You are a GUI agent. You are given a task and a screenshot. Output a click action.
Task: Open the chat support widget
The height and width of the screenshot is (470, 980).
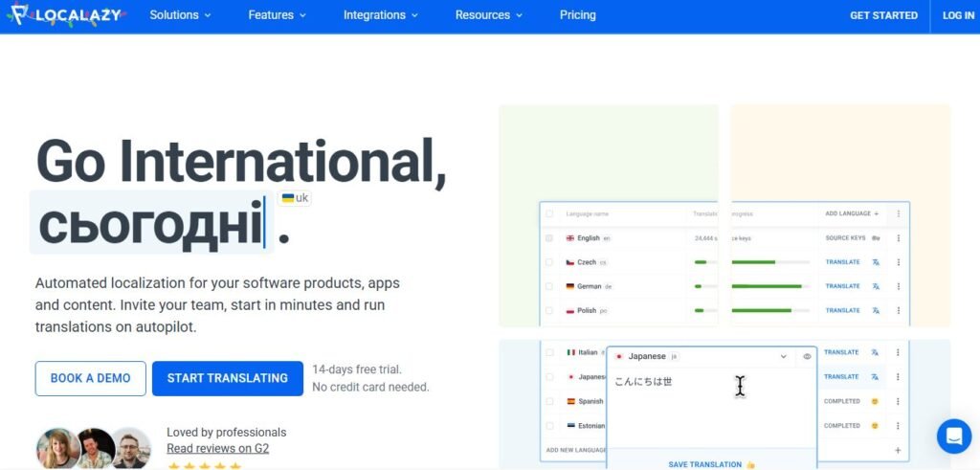[x=953, y=436]
